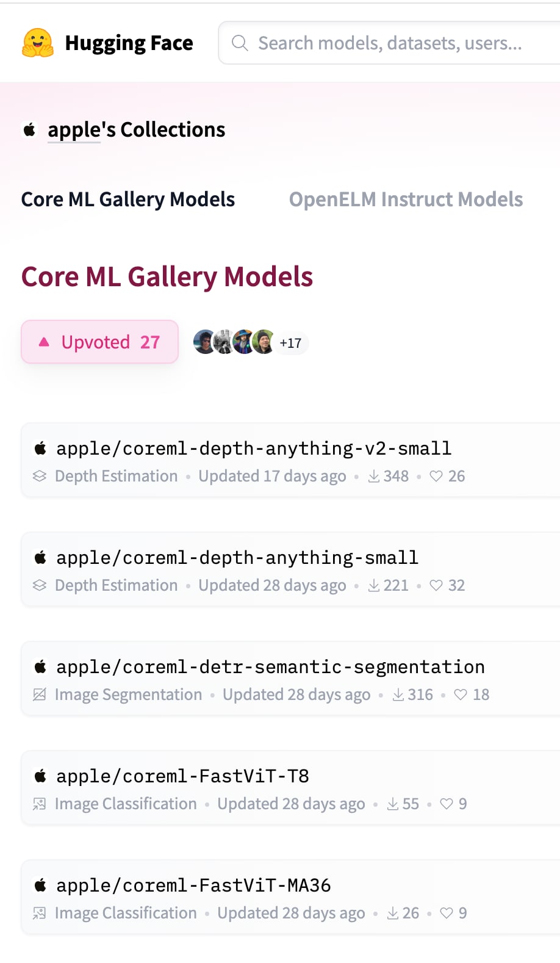Open the apple profile link in header
560x963 pixels.
tap(74, 129)
